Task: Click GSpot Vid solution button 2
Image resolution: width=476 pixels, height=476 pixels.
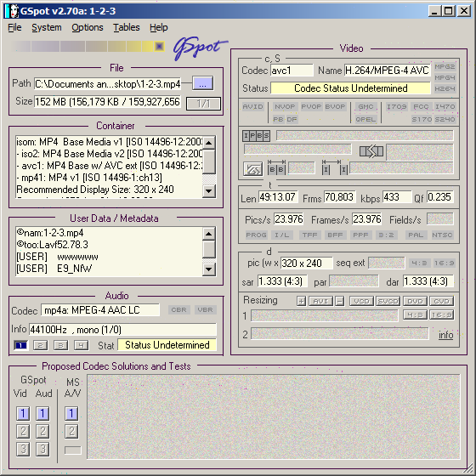Action: click(x=23, y=432)
